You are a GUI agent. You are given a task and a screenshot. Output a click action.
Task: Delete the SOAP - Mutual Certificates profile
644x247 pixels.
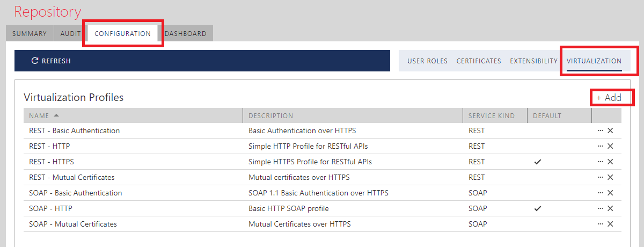[x=610, y=224]
